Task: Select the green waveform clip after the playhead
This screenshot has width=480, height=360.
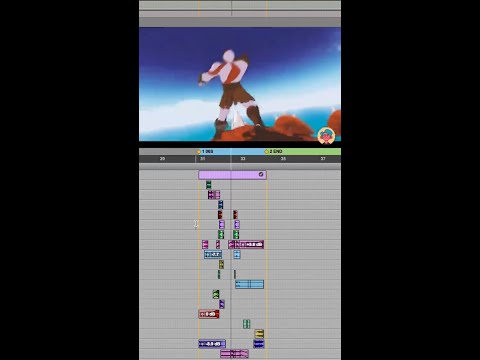Action: pyautogui.click(x=236, y=234)
